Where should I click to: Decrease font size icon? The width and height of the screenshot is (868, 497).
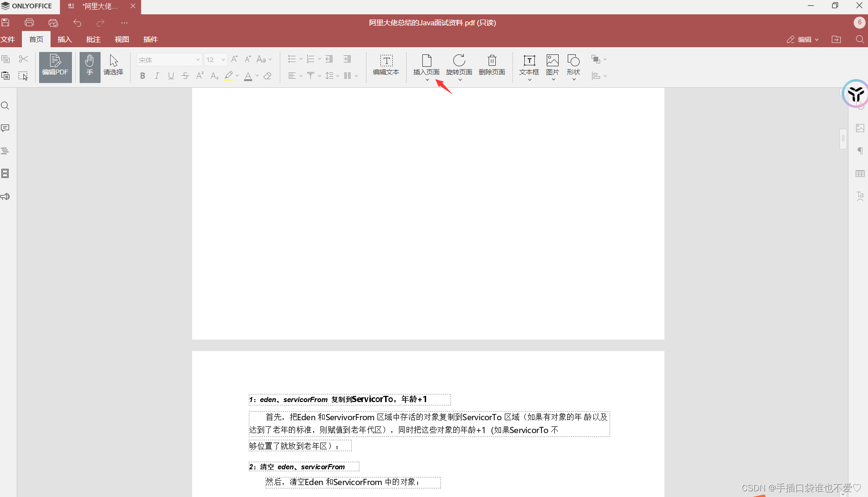(x=248, y=59)
